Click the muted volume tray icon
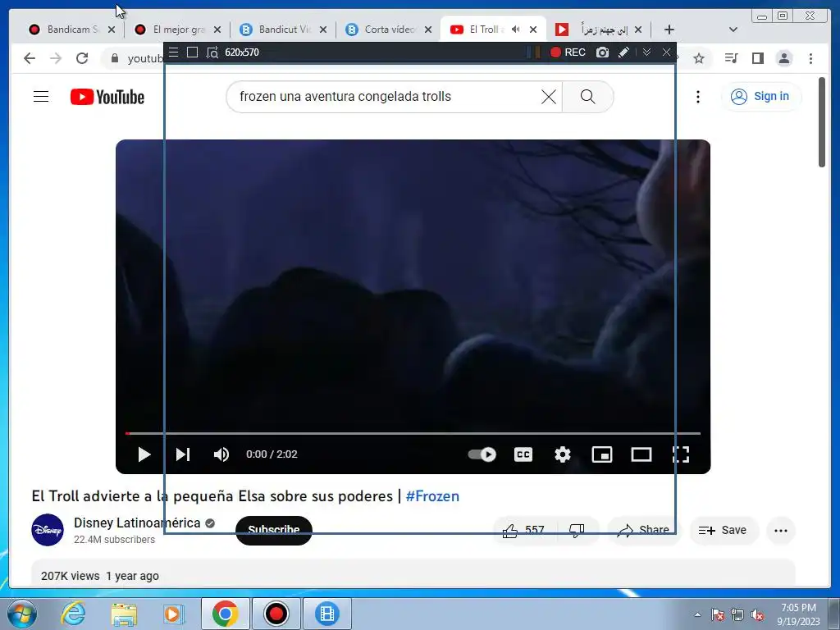The width and height of the screenshot is (840, 630). [757, 615]
